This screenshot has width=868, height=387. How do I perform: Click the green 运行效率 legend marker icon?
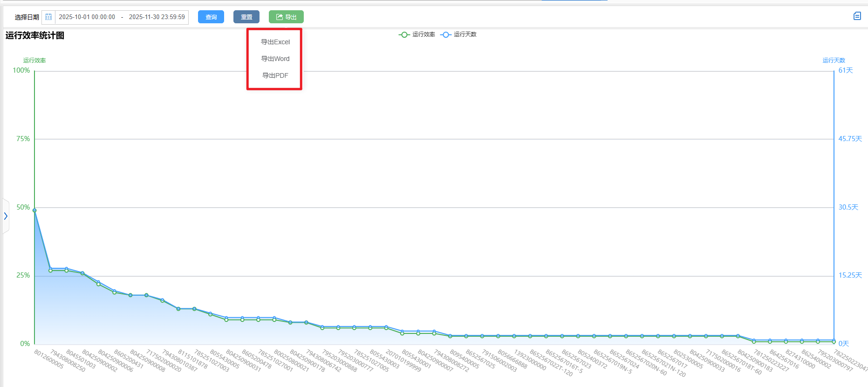(404, 35)
